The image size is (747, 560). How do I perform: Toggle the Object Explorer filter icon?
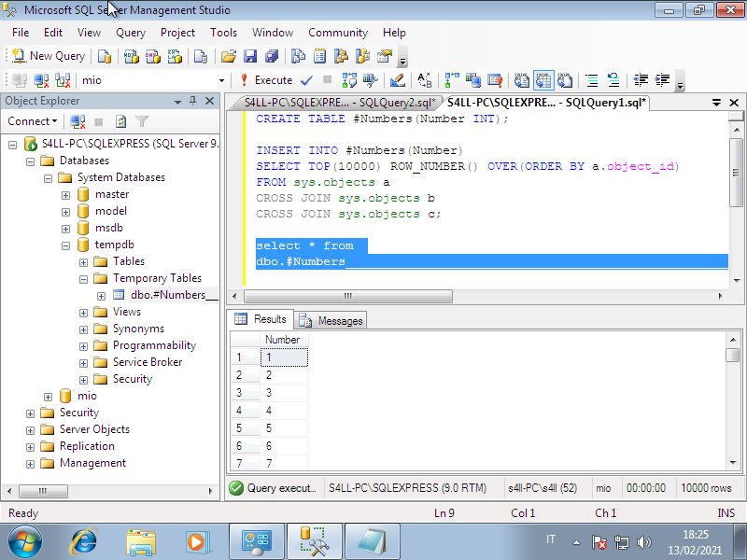(142, 122)
